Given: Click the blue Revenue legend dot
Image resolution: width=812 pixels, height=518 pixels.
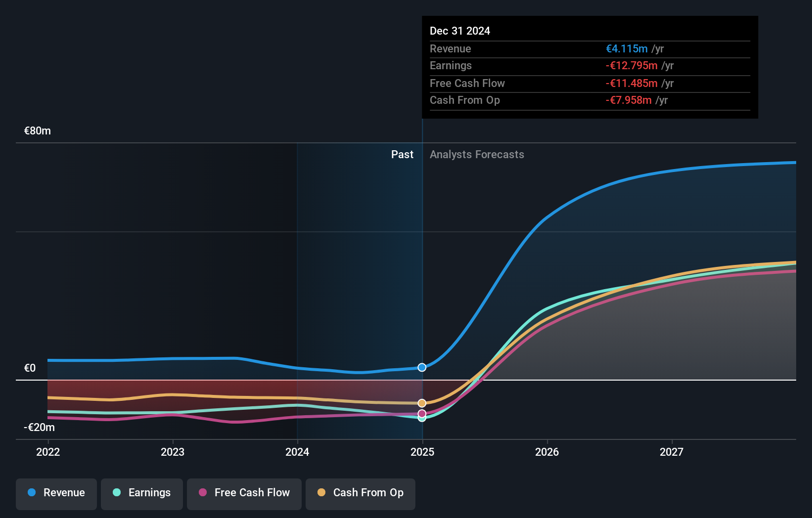Looking at the screenshot, I should click(x=32, y=492).
